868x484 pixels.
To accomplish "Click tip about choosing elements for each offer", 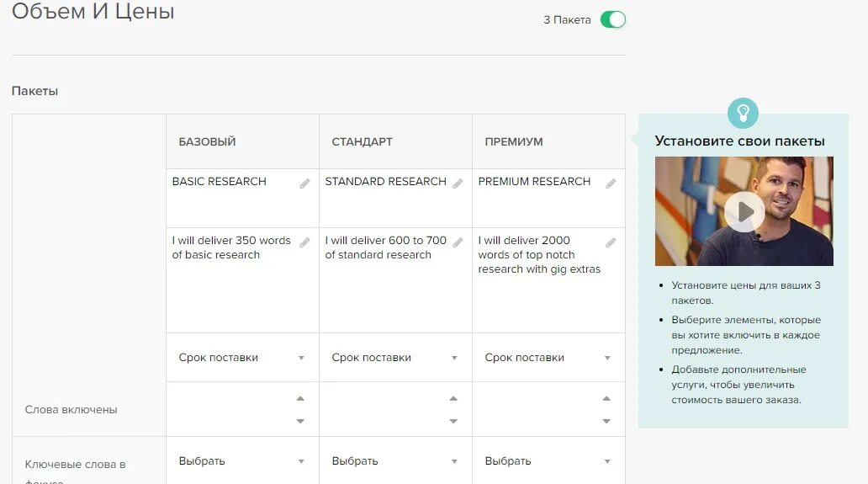I will (746, 335).
